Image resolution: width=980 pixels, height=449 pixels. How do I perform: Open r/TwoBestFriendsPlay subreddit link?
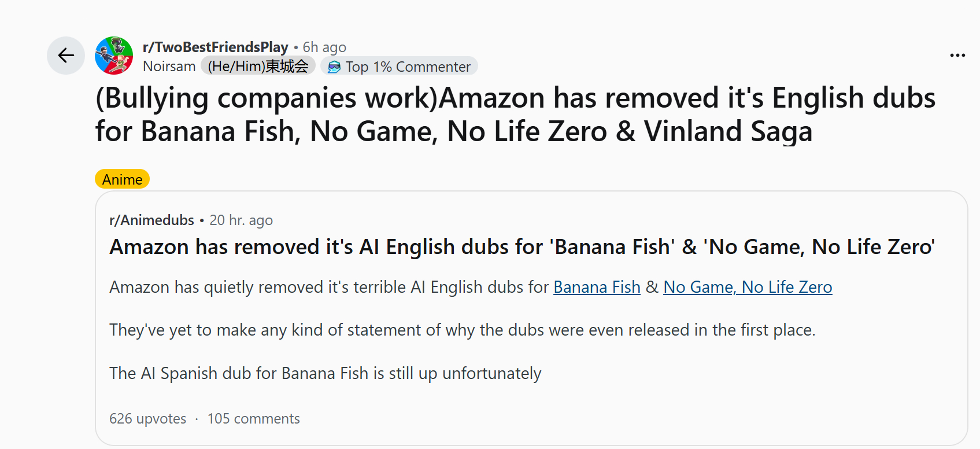pyautogui.click(x=215, y=47)
